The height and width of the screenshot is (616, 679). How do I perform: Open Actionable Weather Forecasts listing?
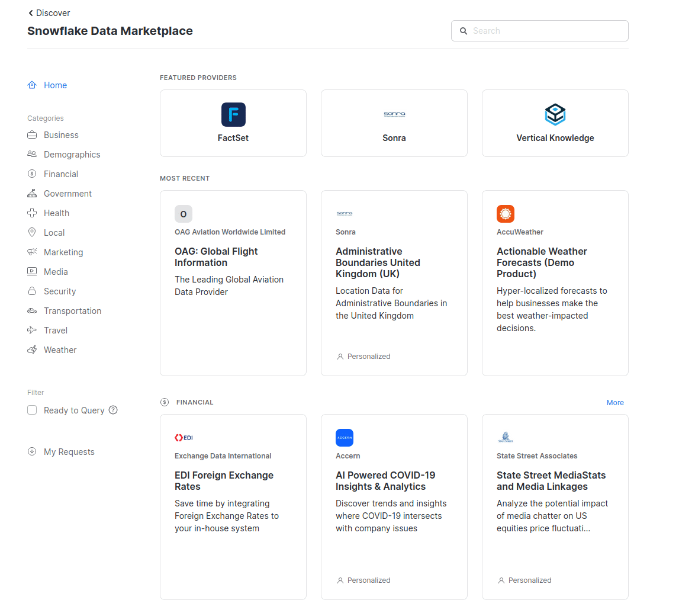[542, 262]
